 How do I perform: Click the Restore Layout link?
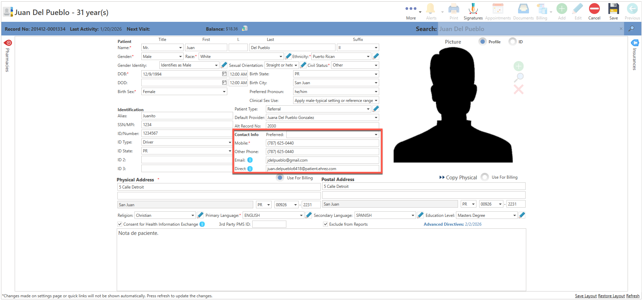tap(611, 296)
